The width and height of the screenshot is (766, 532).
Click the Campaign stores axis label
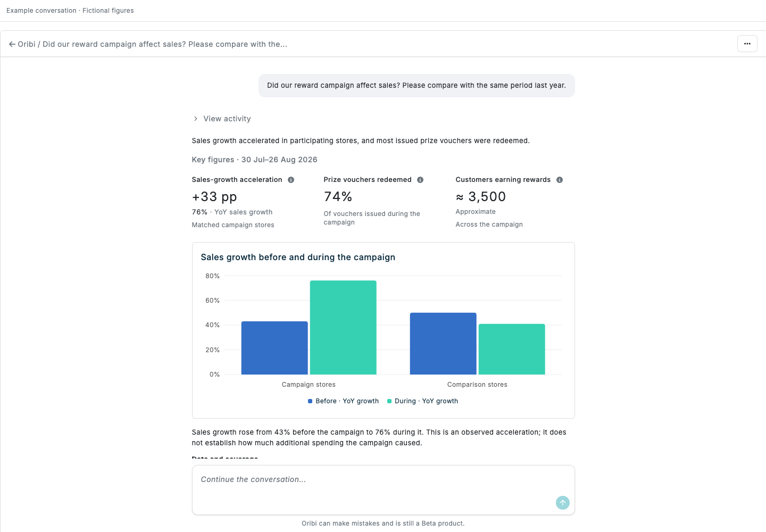click(309, 385)
